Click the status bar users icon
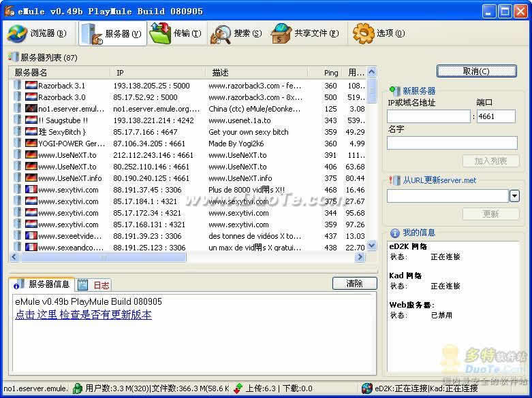The height and width of the screenshot is (398, 532). coord(78,388)
